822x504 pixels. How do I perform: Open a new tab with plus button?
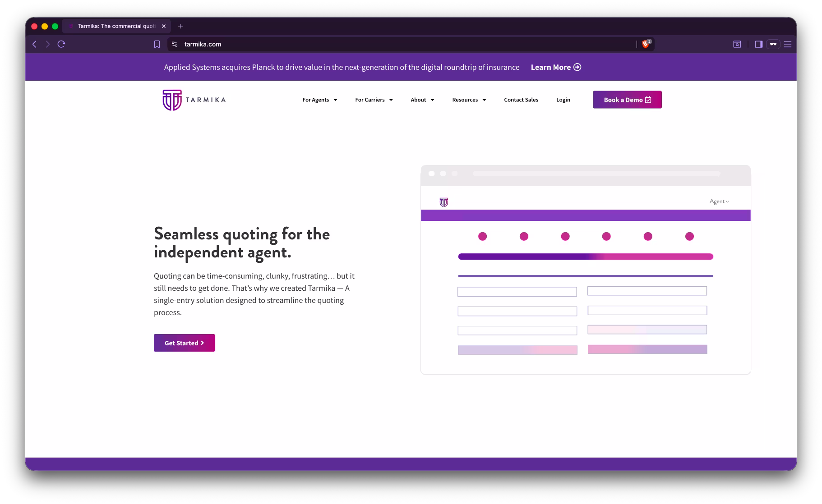[180, 26]
